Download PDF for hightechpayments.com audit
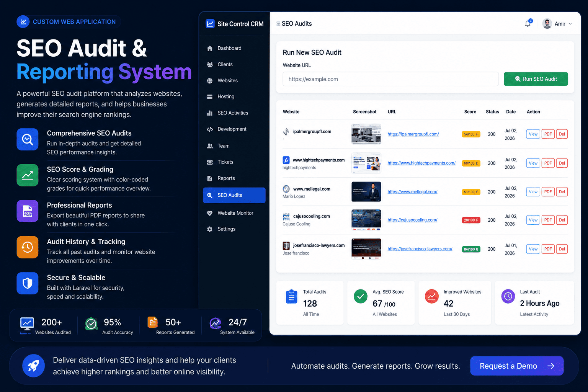The image size is (588, 392). pyautogui.click(x=548, y=163)
